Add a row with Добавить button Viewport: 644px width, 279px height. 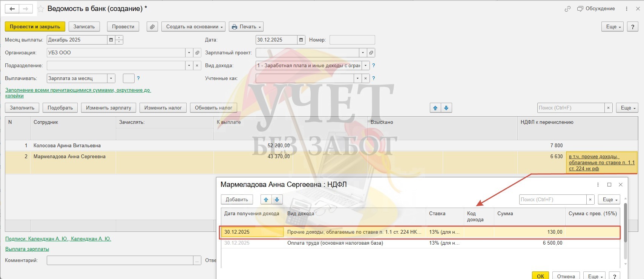click(237, 200)
